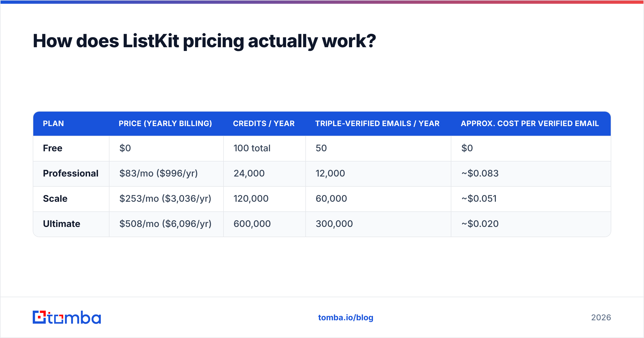Open the tomba.io/blog link
Viewport: 644px width, 338px height.
346,318
